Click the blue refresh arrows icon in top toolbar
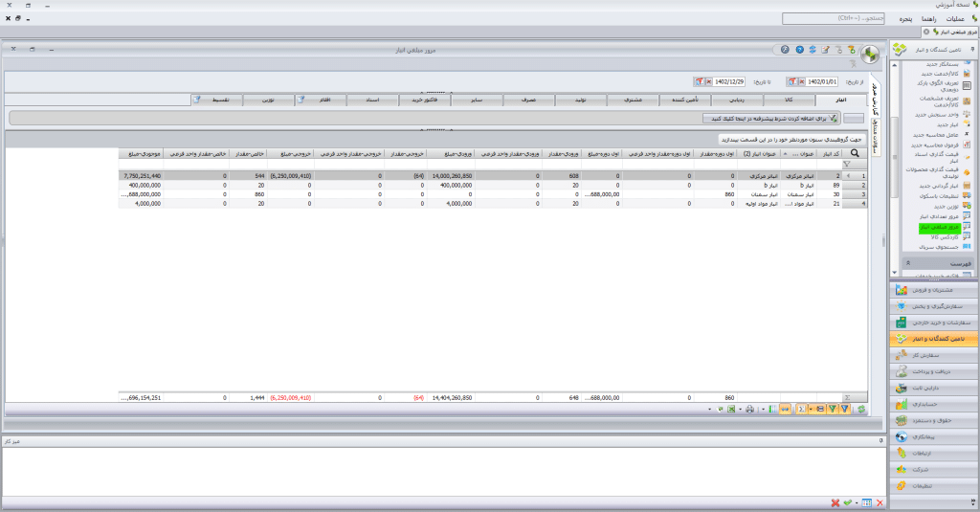 click(813, 50)
